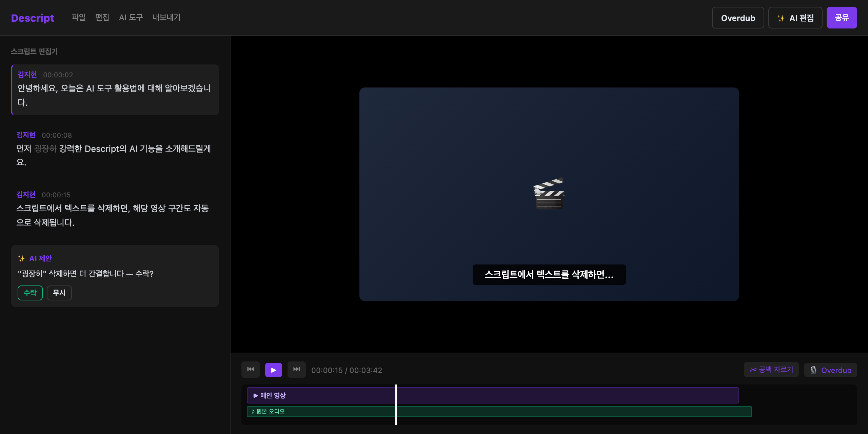This screenshot has height=434, width=868.
Task: Click the AI 제안 sparkle heading
Action: tap(35, 258)
